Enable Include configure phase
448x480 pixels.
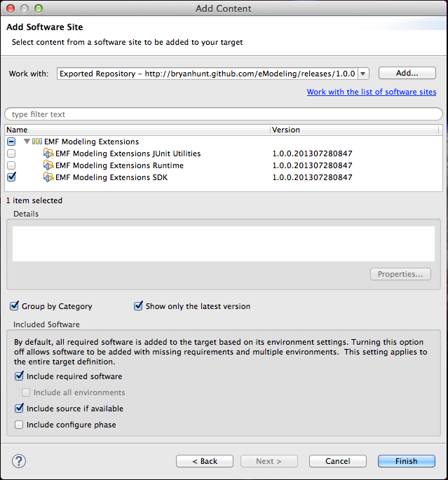click(19, 425)
